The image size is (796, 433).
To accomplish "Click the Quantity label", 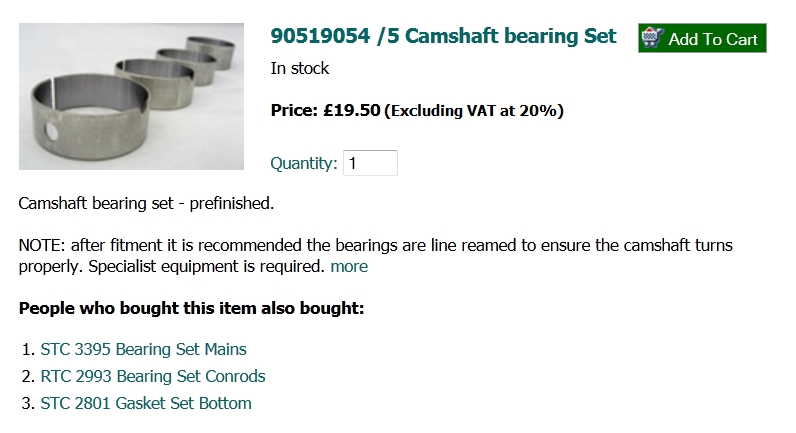I will click(x=304, y=163).
